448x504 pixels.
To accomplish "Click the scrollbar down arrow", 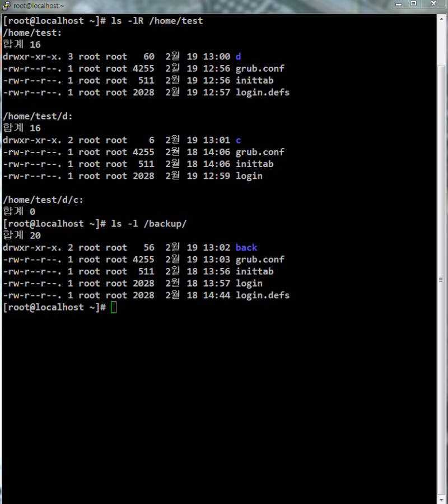I will point(442,499).
